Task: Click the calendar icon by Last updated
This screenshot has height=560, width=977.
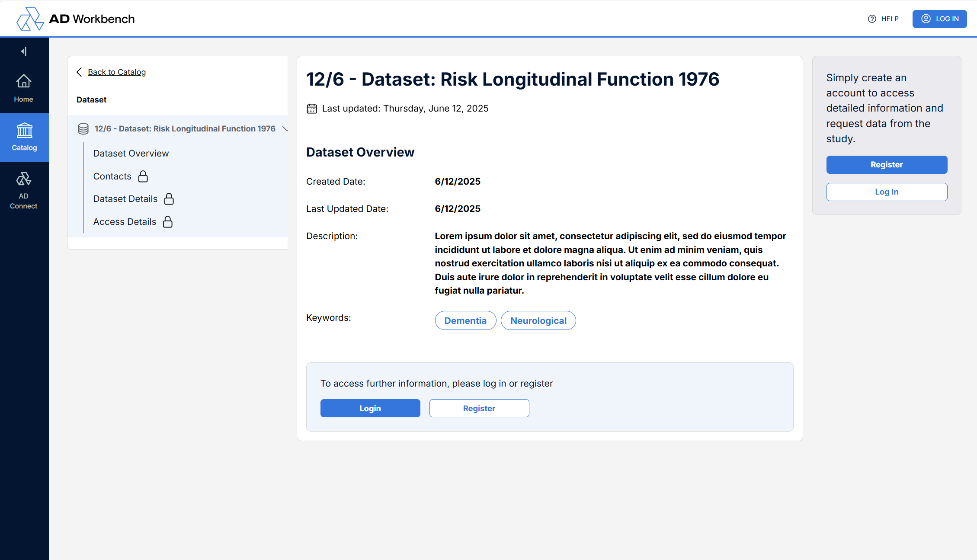Action: (x=312, y=109)
